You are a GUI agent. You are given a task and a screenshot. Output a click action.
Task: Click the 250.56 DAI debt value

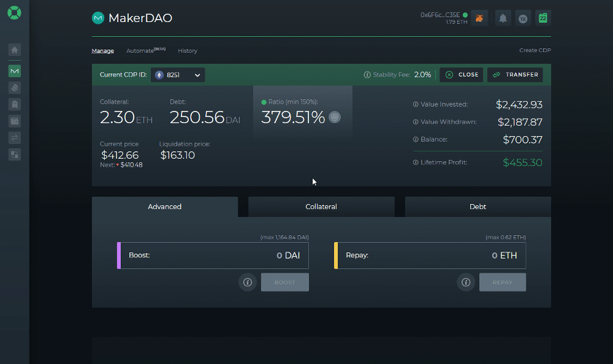tap(205, 117)
